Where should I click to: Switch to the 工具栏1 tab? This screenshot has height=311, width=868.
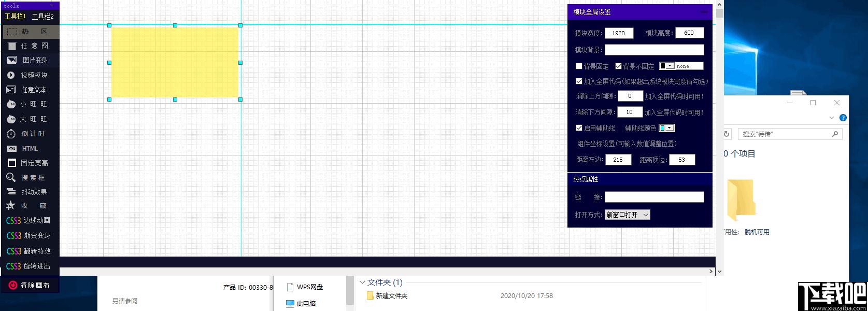pyautogui.click(x=15, y=17)
